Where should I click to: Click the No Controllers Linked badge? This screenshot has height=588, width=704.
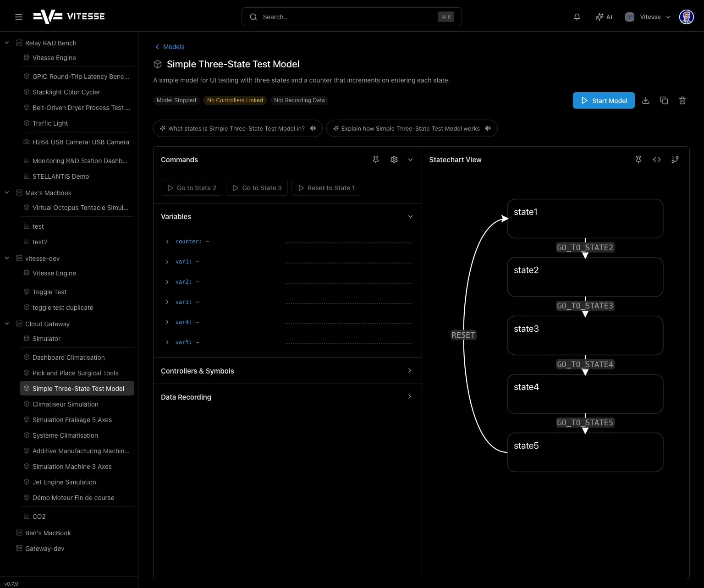tap(235, 100)
